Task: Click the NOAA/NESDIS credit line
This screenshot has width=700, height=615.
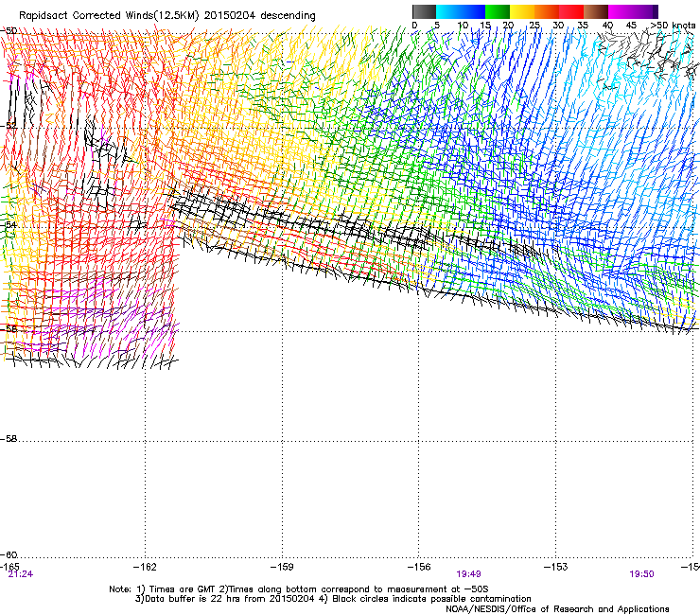Action: tap(557, 609)
